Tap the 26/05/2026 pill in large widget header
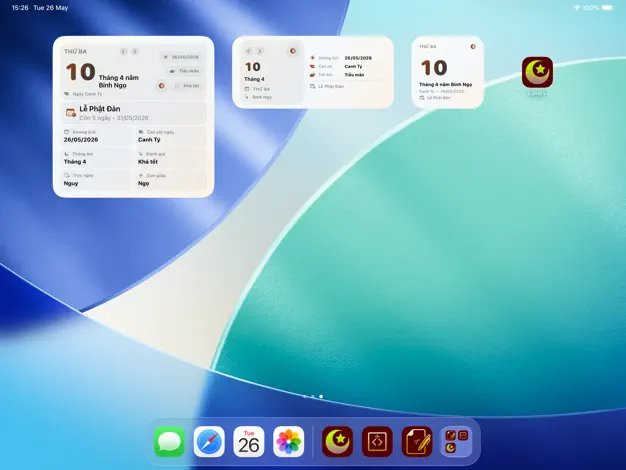Viewport: 626px width, 470px height. (x=181, y=57)
